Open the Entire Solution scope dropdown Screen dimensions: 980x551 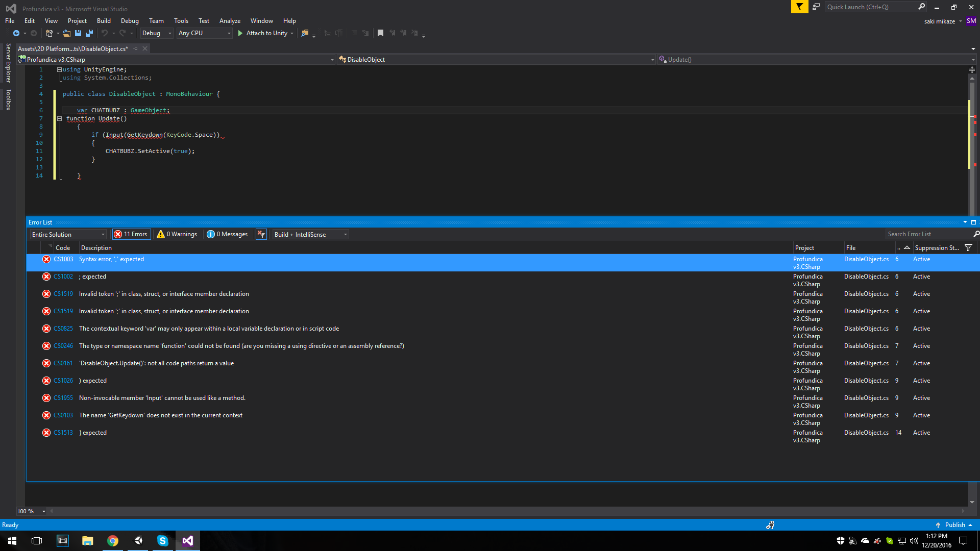(68, 234)
